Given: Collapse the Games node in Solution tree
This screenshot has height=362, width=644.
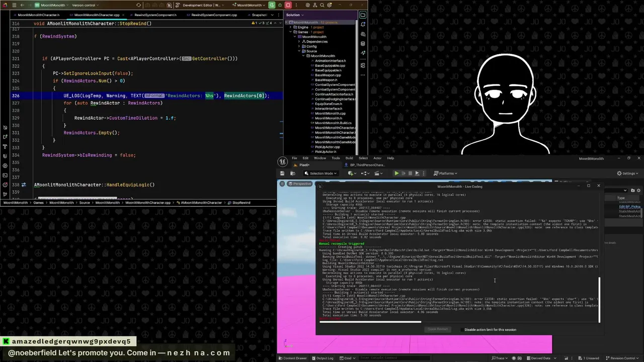Looking at the screenshot, I should click(x=290, y=32).
